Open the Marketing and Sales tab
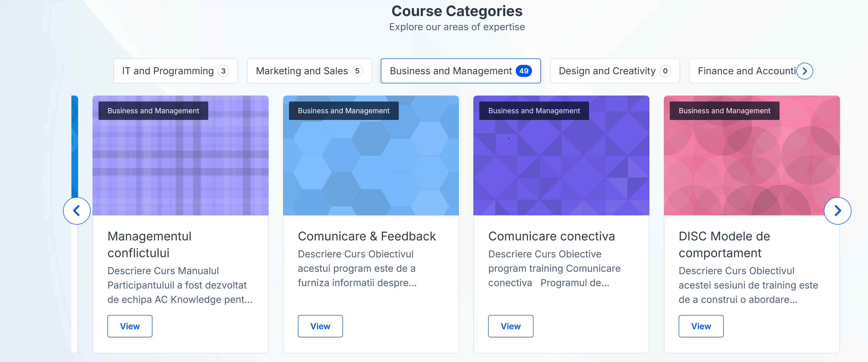The image size is (868, 362). point(309,71)
